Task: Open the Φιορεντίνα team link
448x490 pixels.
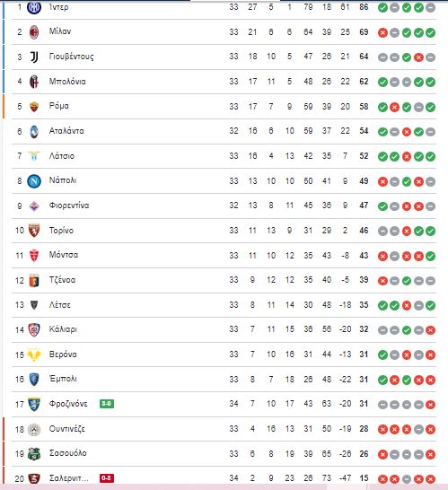Action: [x=69, y=206]
